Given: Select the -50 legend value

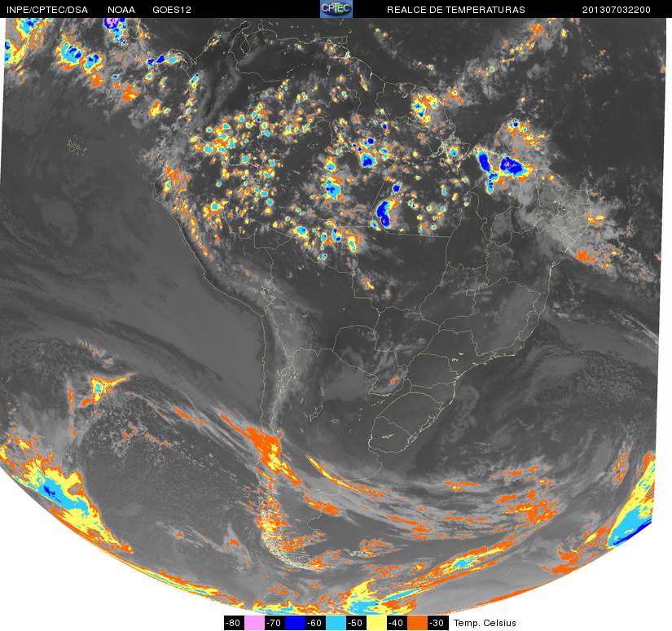Looking at the screenshot, I should pos(357,623).
